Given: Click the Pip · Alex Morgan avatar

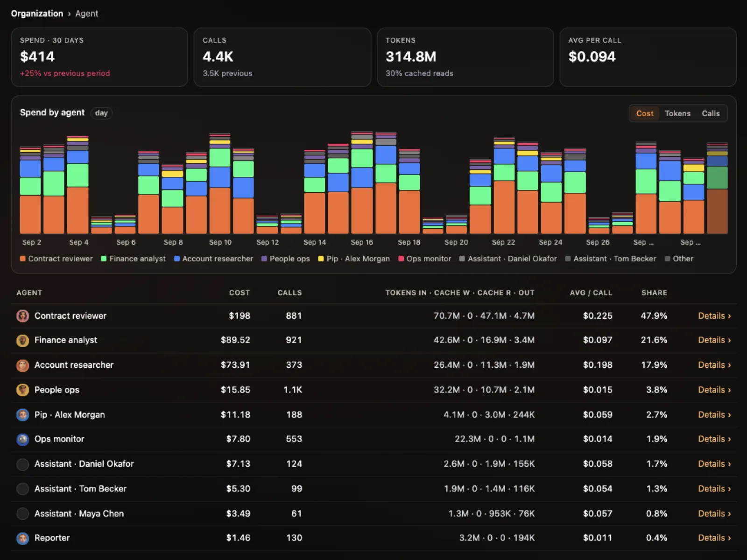Looking at the screenshot, I should 22,415.
